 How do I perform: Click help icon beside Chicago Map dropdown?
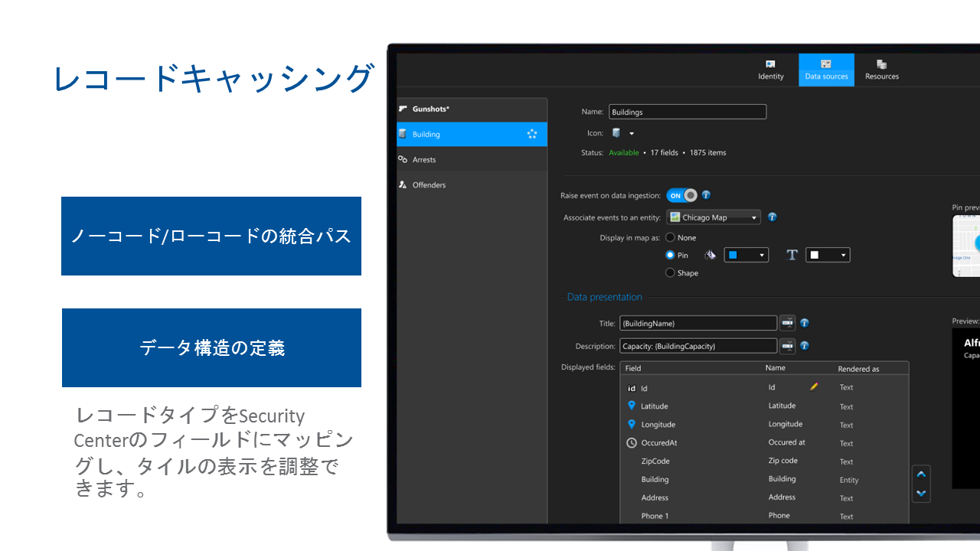(x=772, y=217)
